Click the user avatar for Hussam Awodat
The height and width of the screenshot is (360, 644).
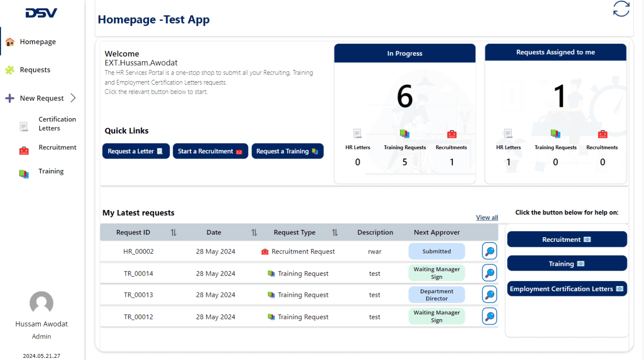(42, 303)
